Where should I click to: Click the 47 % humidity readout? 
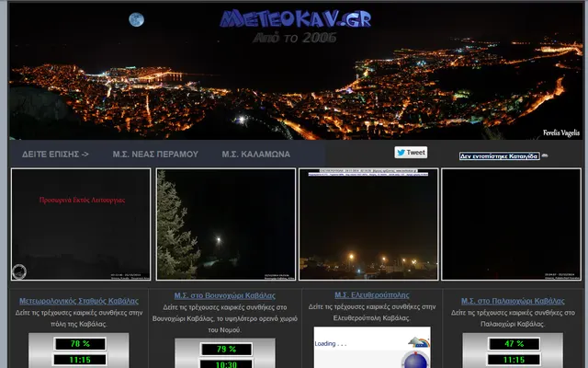pyautogui.click(x=514, y=343)
